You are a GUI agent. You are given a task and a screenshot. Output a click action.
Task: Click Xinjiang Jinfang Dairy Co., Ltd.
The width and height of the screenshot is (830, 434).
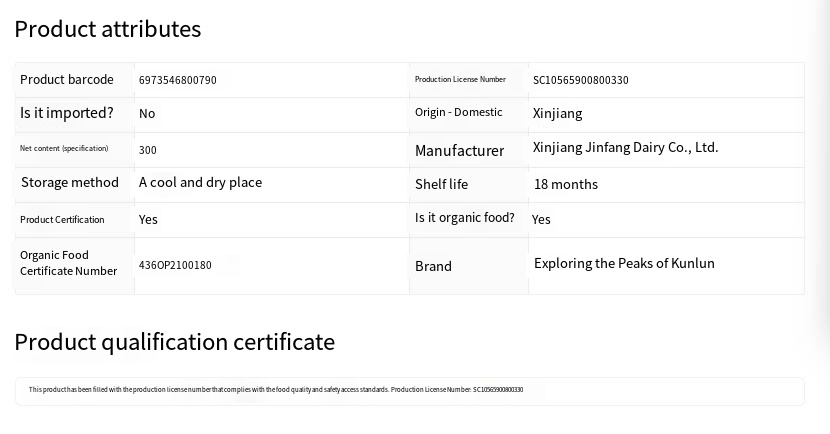[625, 147]
